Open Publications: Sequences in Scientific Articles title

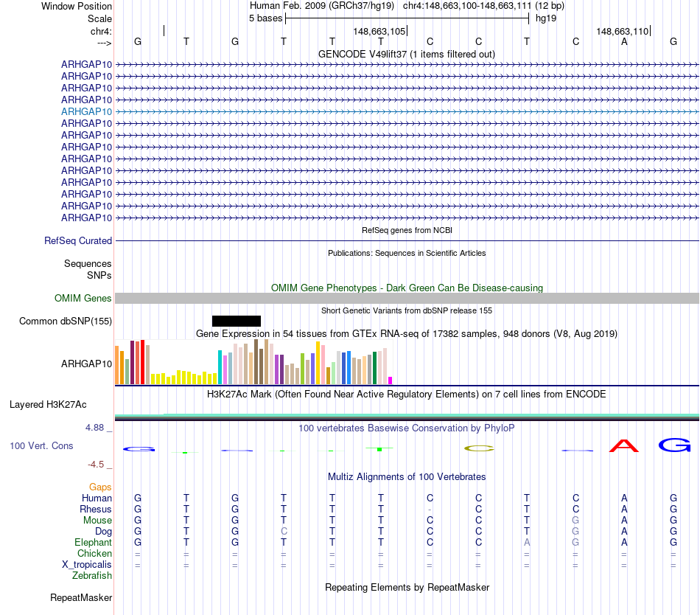407,253
